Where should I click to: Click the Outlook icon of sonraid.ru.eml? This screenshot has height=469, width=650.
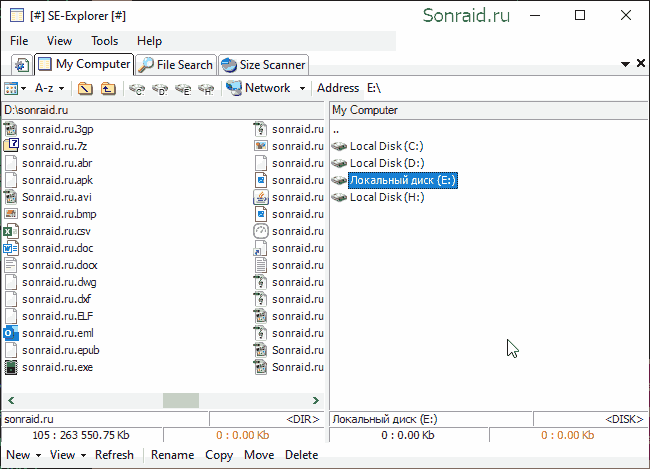[11, 333]
